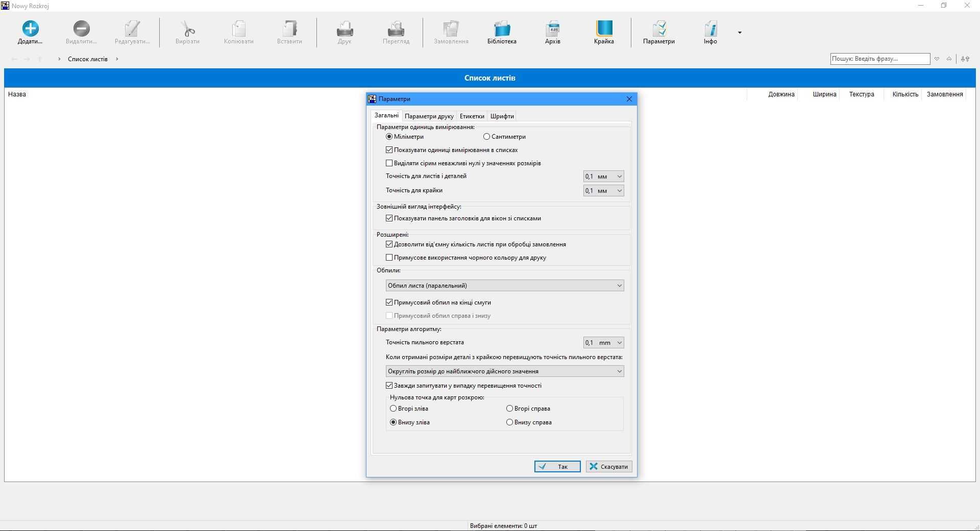This screenshot has width=980, height=531.
Task: Open Обпил листа (паралельний) dropdown
Action: (505, 286)
